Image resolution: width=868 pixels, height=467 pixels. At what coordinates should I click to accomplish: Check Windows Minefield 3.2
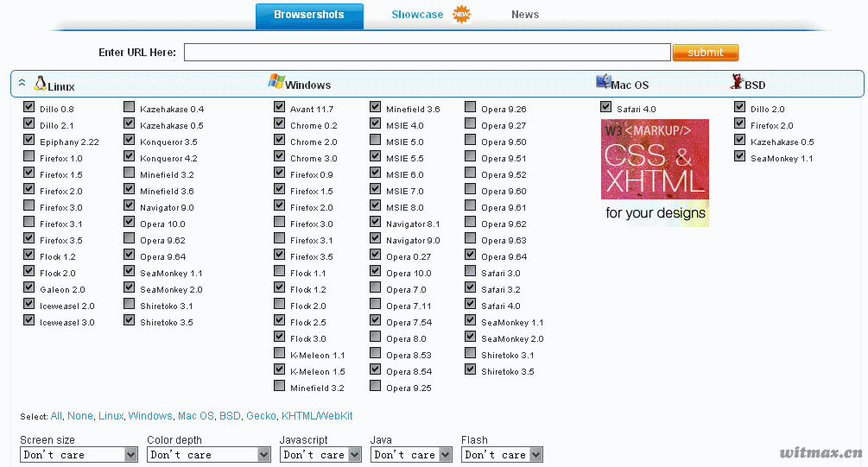(279, 385)
